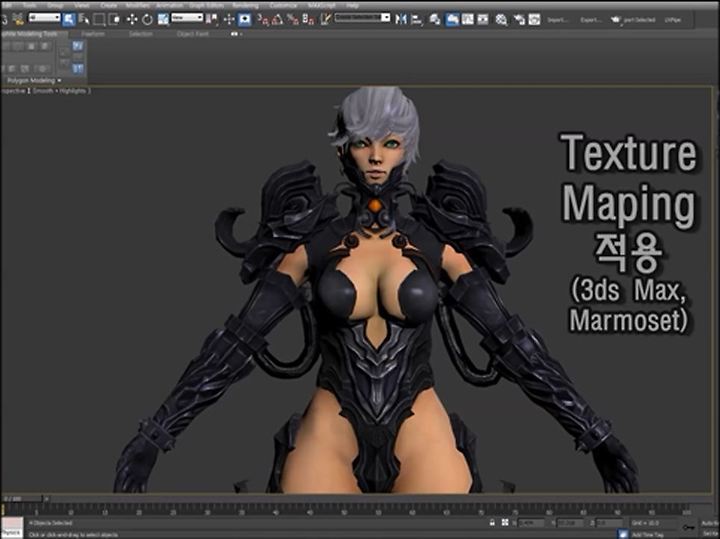Open the Smooth + Highlights viewport shading menu
The image size is (720, 539).
point(62,91)
